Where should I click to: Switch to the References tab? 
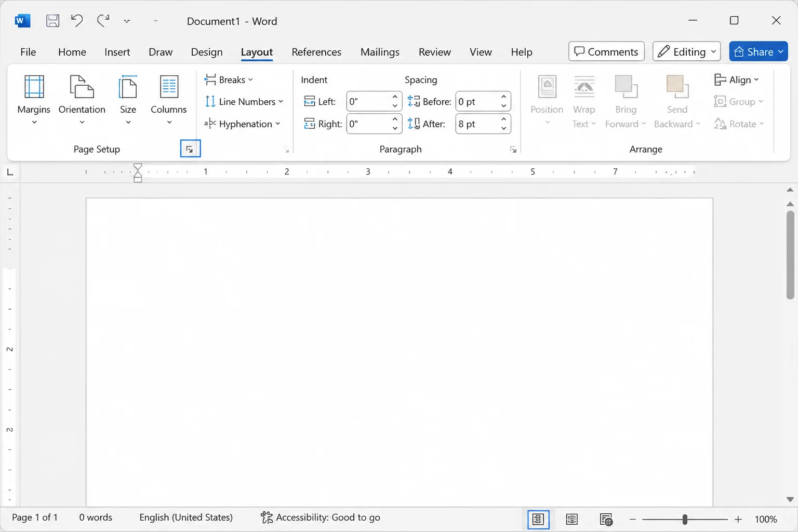coord(316,52)
